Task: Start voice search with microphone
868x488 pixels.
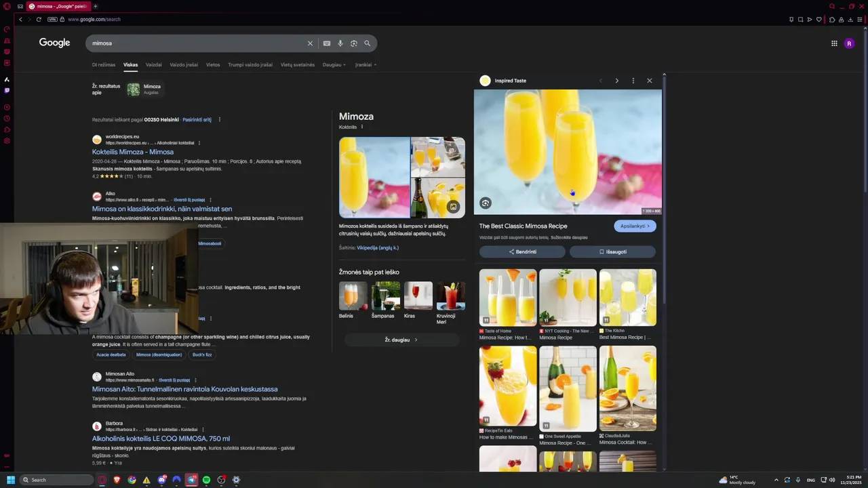Action: 340,43
